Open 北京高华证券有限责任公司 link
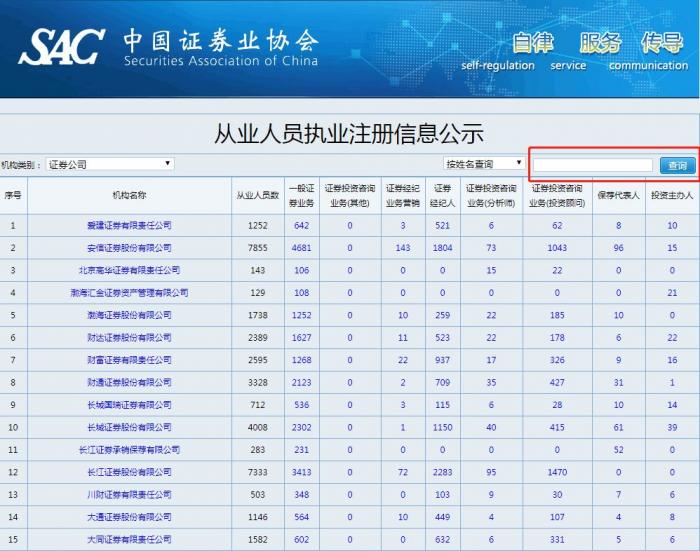700x551 pixels. (129, 270)
